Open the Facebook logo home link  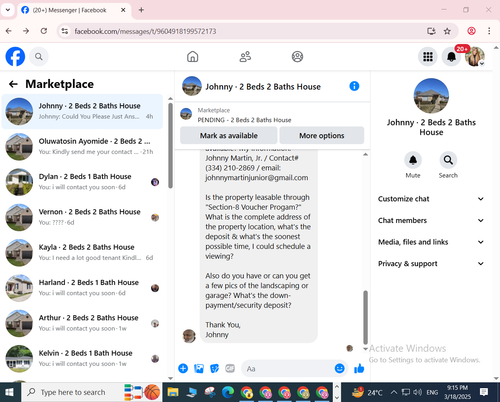coord(15,57)
